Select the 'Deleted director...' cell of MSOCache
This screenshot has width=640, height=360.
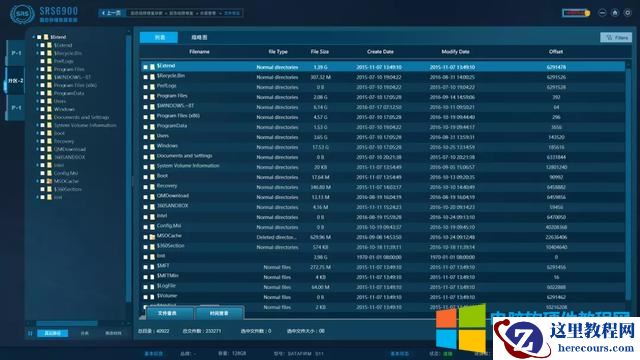(276, 237)
